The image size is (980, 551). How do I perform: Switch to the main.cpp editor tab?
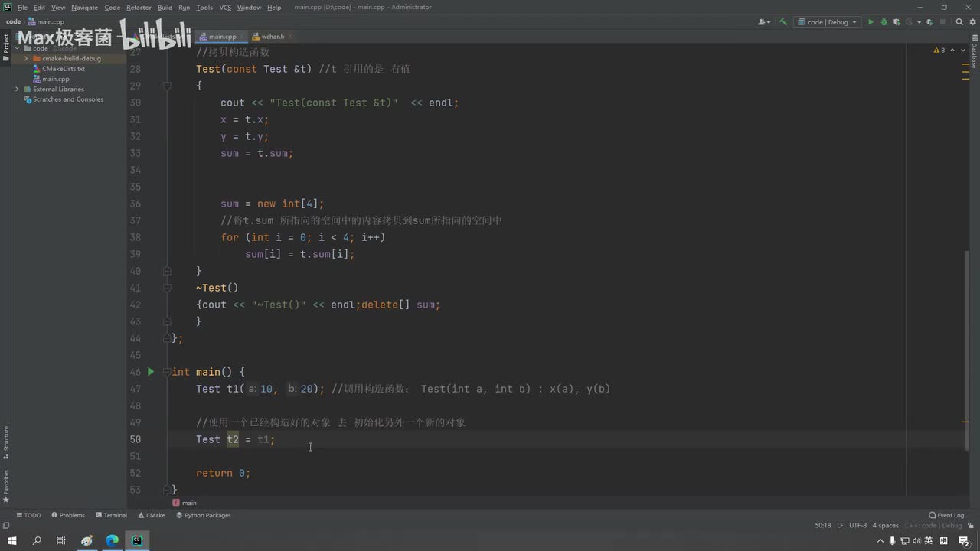click(222, 37)
